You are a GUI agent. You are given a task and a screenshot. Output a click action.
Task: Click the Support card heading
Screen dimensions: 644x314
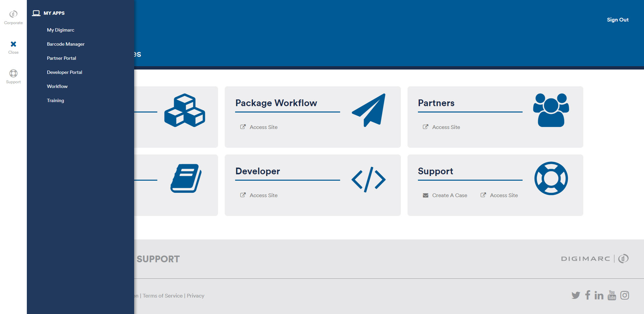[x=435, y=171]
